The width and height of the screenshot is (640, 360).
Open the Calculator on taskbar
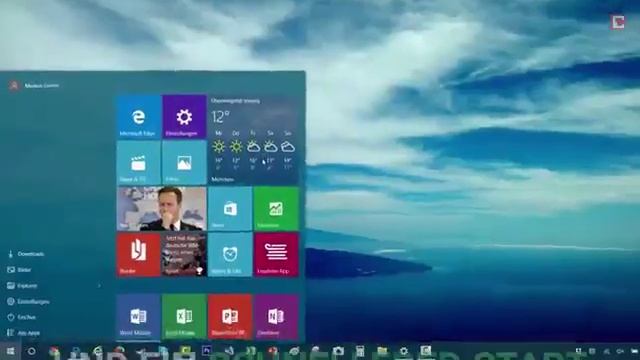point(360,351)
